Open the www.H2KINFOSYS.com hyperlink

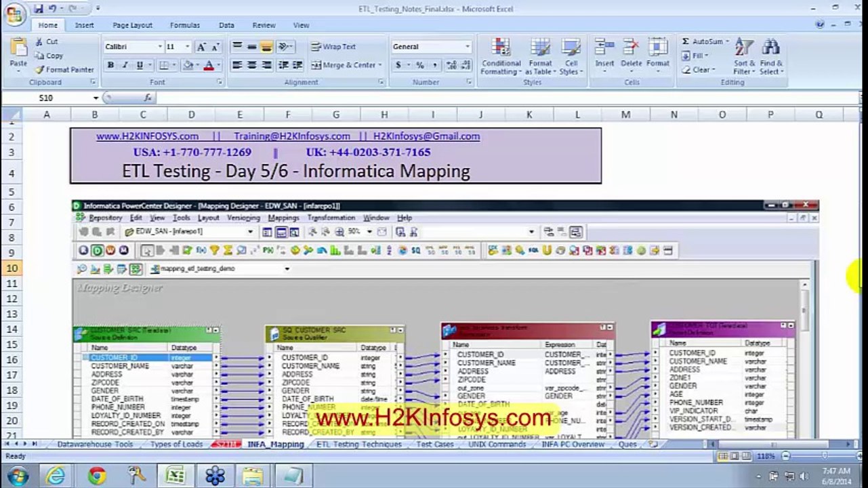[x=147, y=136]
